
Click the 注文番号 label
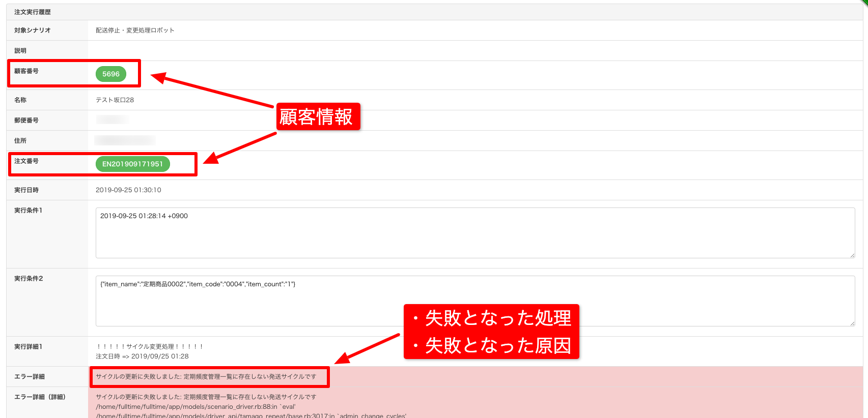[26, 161]
